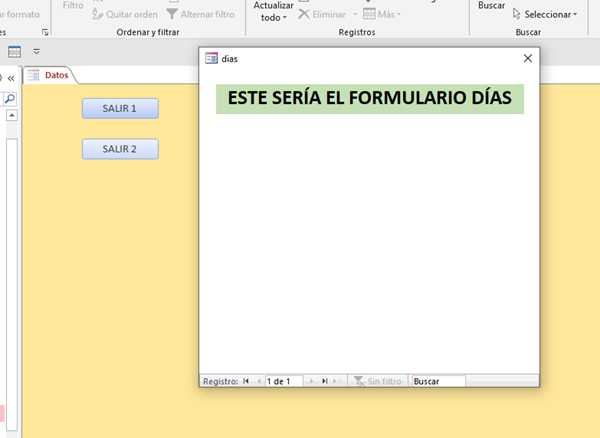Click the next record arrow
Viewport: 600px width, 438px height.
click(x=311, y=381)
